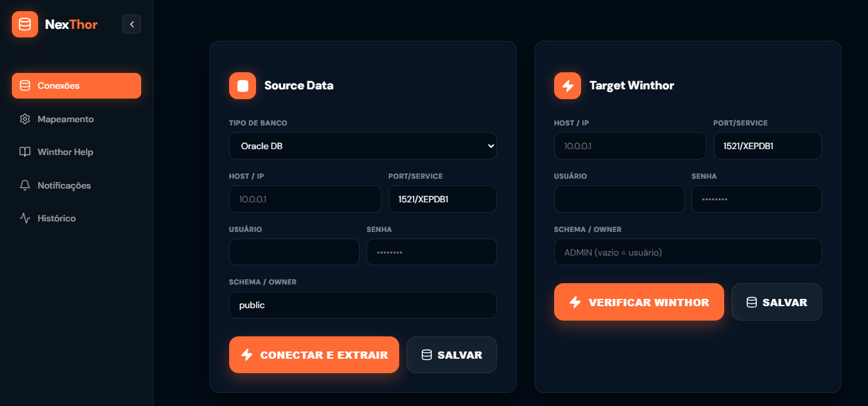Click the Salvar button in Source Data
The height and width of the screenshot is (406, 868).
(x=452, y=355)
